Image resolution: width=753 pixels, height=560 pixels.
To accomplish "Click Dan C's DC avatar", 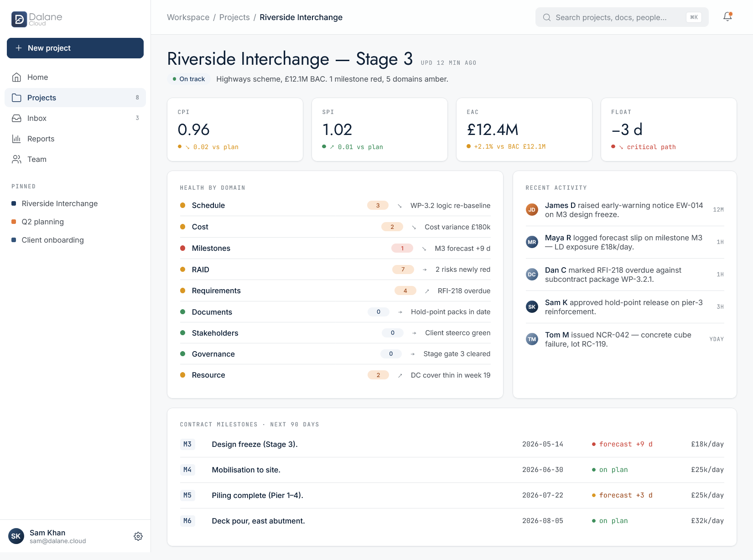I will tap(532, 275).
